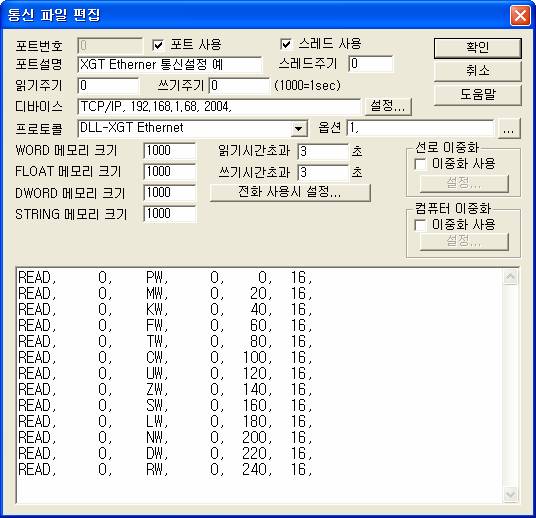Click the 취소 button
Image resolution: width=536 pixels, height=518 pixels.
478,71
